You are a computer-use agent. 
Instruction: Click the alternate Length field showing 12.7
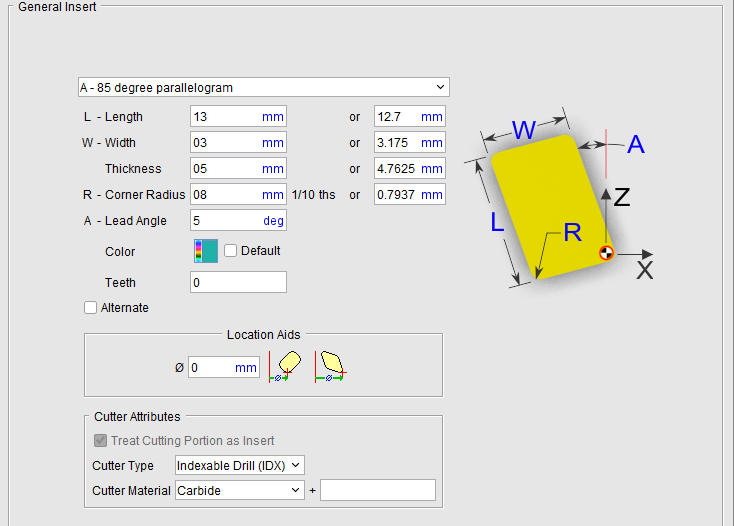click(x=410, y=117)
